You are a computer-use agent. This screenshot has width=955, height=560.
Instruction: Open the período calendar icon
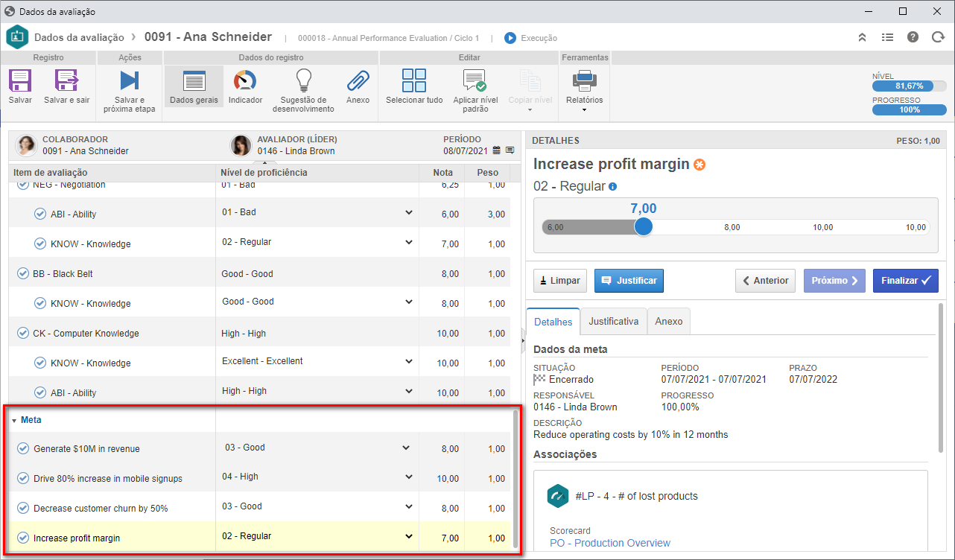pos(496,150)
